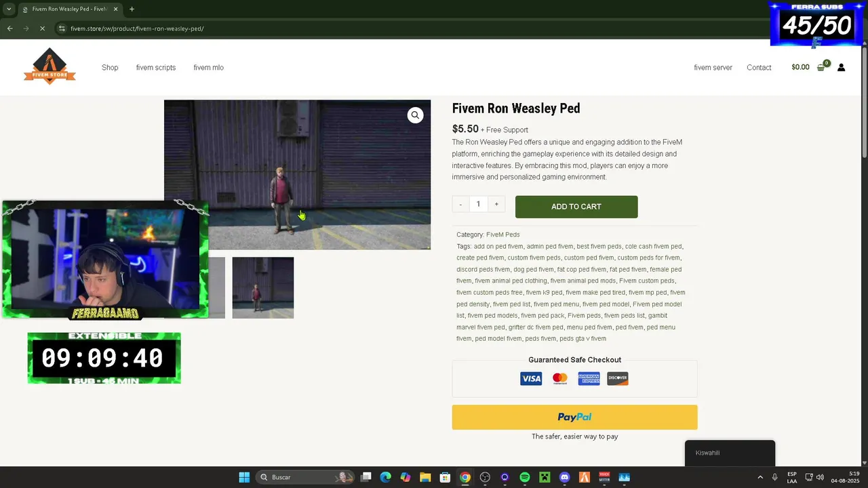Click the quantity input field
The image size is (868, 488).
[478, 204]
